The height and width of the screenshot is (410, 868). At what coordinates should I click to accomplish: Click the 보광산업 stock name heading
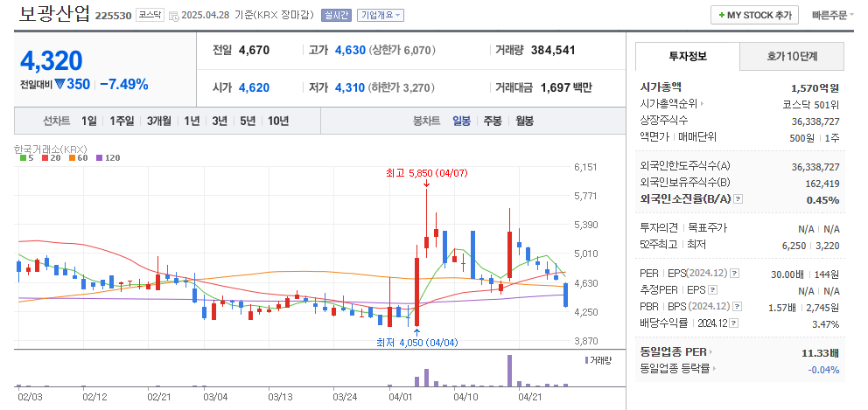click(x=53, y=14)
